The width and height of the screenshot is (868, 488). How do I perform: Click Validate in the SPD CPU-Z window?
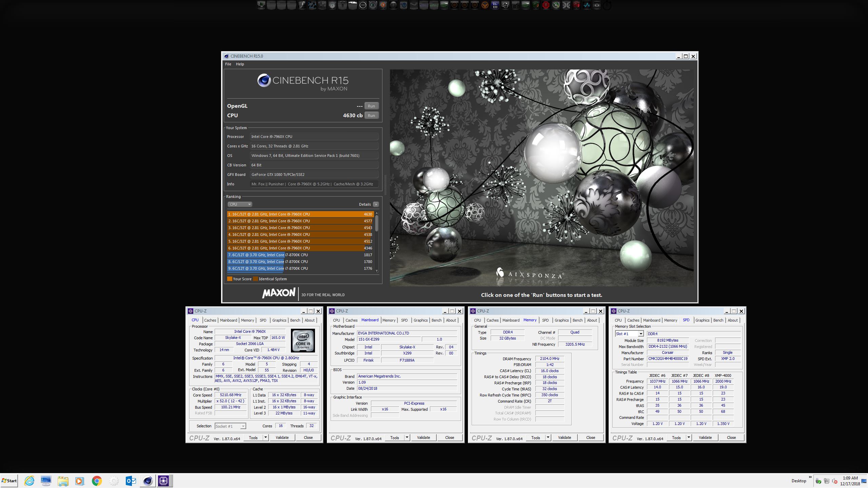click(x=705, y=438)
